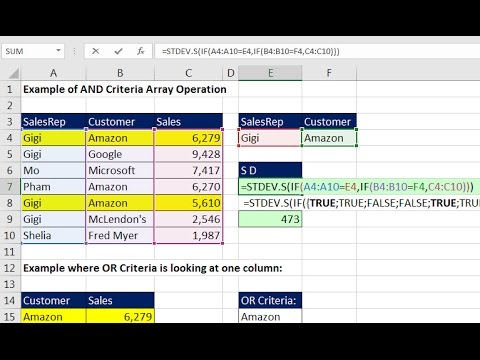Select row 1 header

pyautogui.click(x=10, y=89)
